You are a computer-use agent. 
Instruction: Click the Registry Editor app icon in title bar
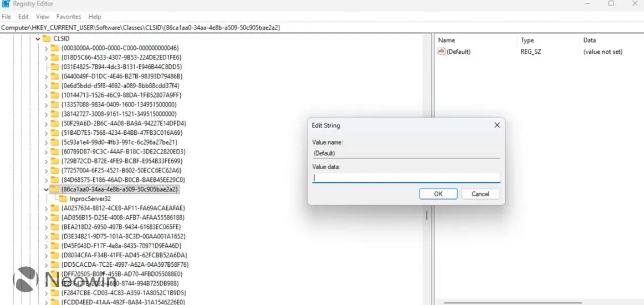(x=6, y=4)
